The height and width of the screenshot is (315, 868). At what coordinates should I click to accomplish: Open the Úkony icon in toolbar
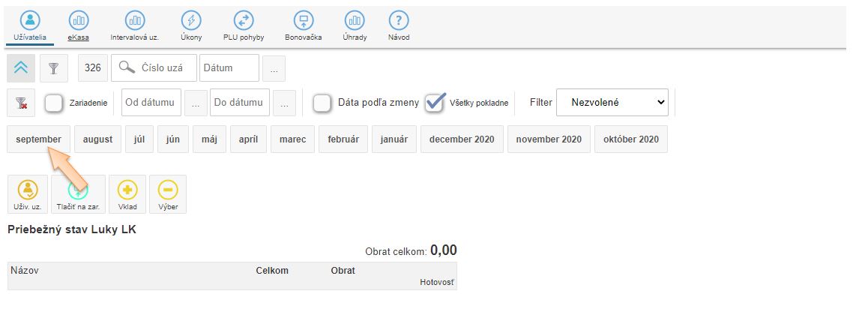pyautogui.click(x=191, y=21)
